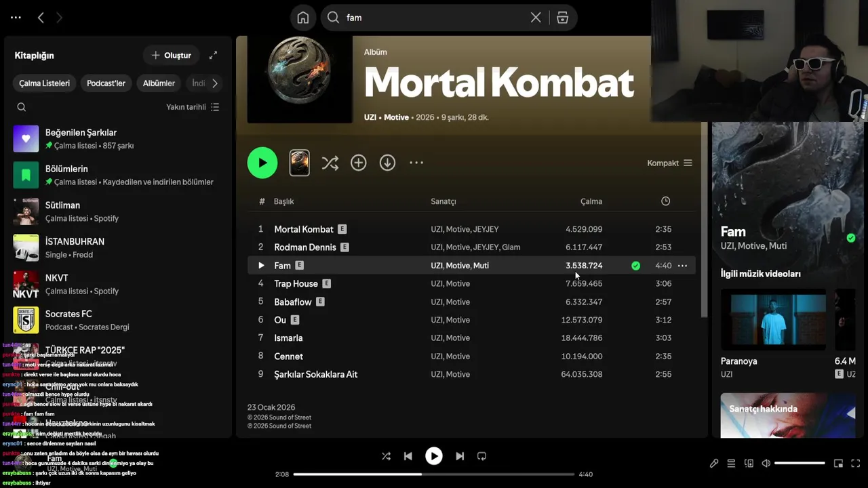This screenshot has height=488, width=868.
Task: Toggle the saved checkmark on Fam row
Action: click(635, 266)
